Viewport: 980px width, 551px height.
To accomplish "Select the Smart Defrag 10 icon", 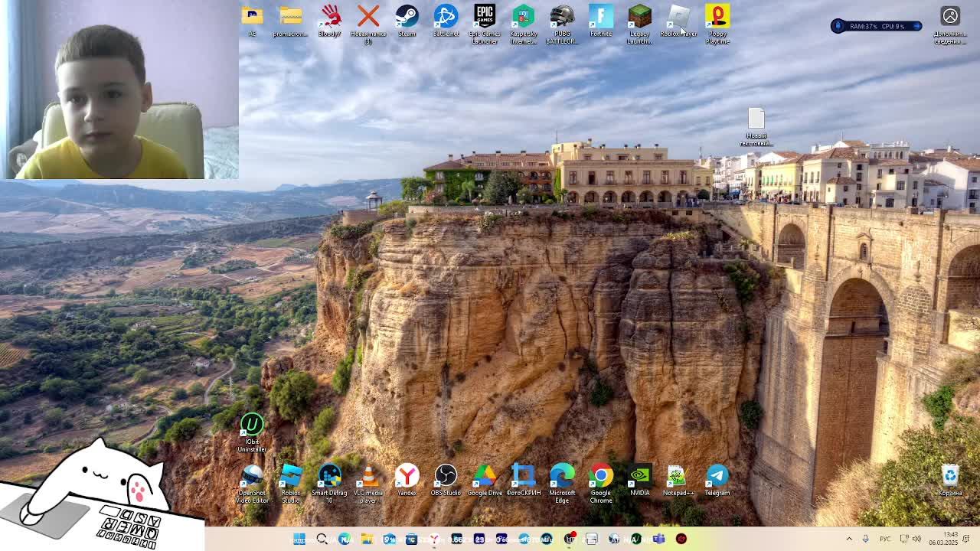I will click(x=329, y=484).
